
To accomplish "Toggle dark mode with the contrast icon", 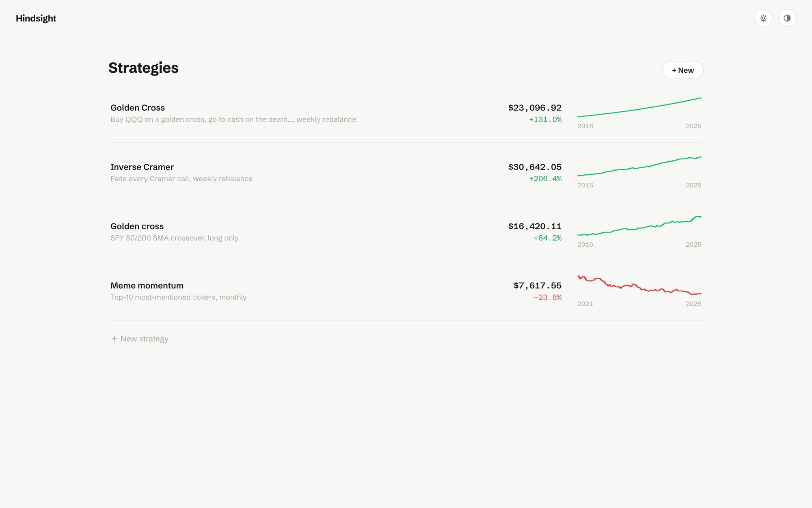I will click(x=787, y=18).
